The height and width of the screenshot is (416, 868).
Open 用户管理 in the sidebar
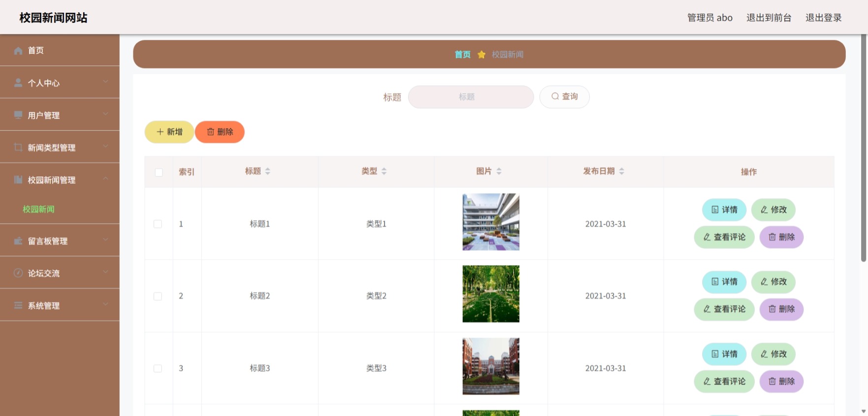pyautogui.click(x=60, y=115)
